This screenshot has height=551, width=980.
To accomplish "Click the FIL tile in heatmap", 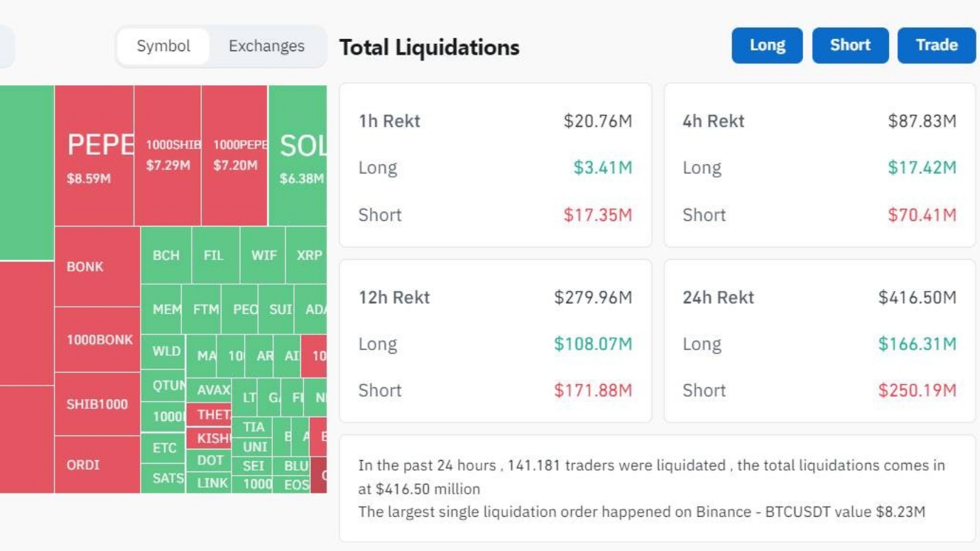I will pos(215,256).
